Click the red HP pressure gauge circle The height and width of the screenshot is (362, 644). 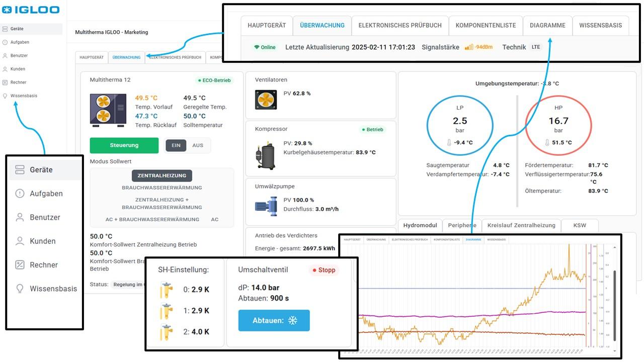(x=558, y=125)
